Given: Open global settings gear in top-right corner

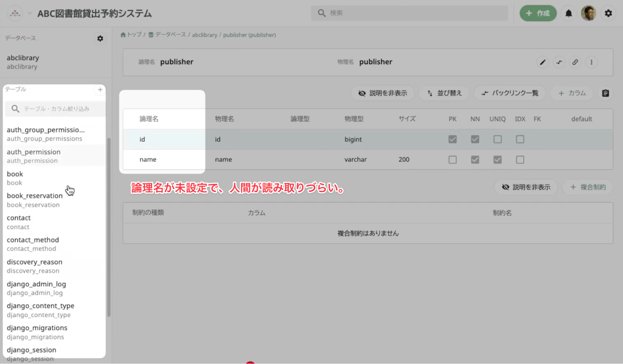Looking at the screenshot, I should tap(609, 13).
